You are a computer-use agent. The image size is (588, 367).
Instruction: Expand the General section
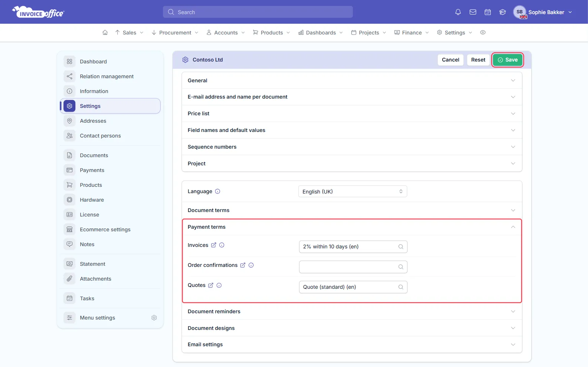coord(352,80)
